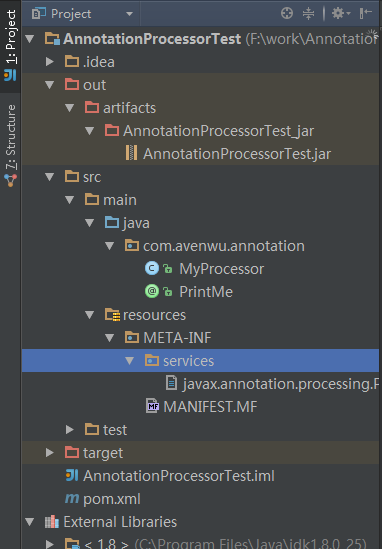Collapse the META-INF folder

(x=110, y=338)
